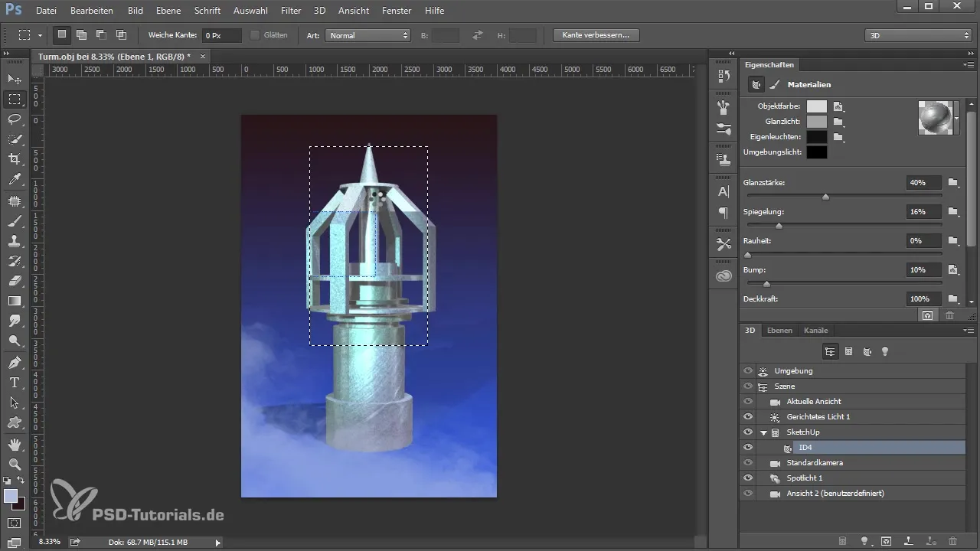
Task: Choose the Add to selection mode icon
Action: click(81, 35)
